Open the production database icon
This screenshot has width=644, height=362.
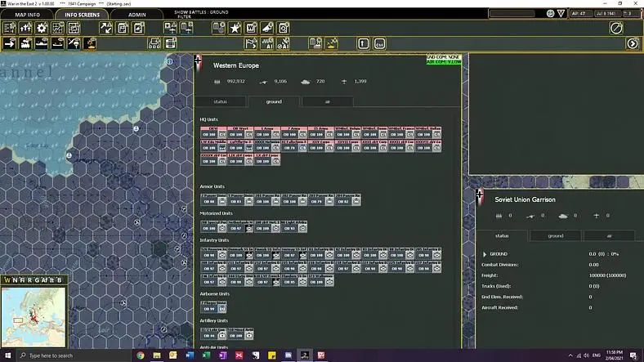[218, 28]
